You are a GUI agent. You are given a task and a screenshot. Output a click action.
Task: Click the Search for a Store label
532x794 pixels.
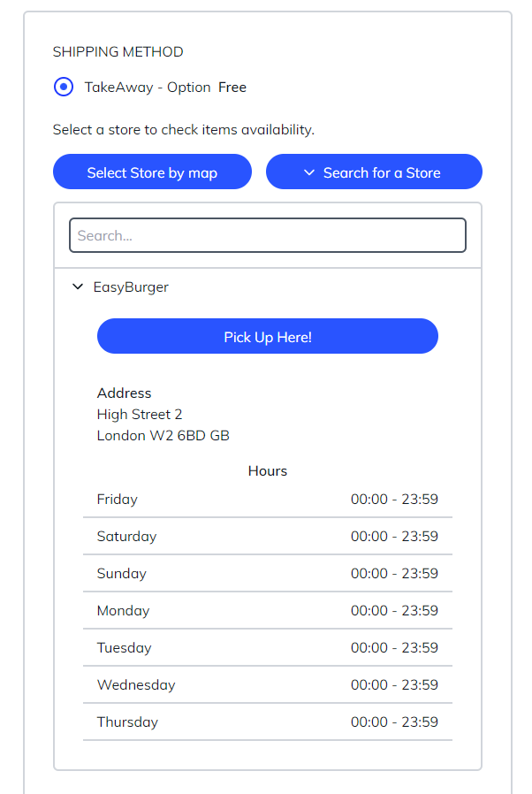coord(382,172)
